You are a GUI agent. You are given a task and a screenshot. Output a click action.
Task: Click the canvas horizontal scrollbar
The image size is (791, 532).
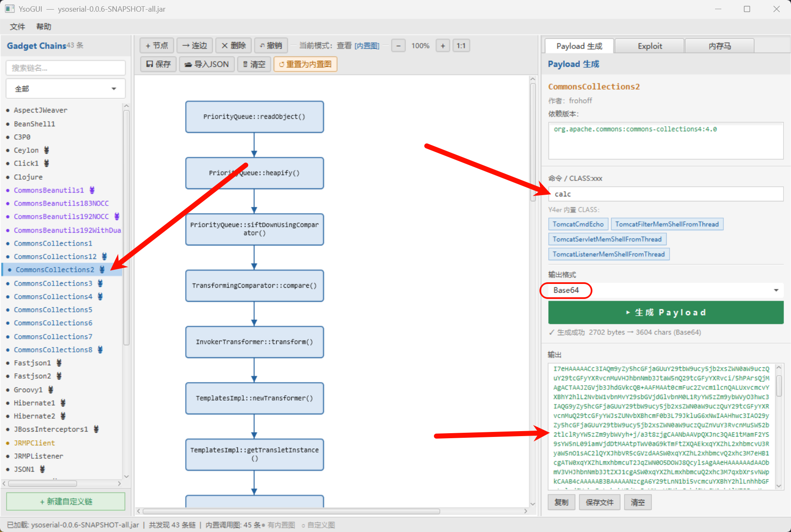[x=291, y=511]
